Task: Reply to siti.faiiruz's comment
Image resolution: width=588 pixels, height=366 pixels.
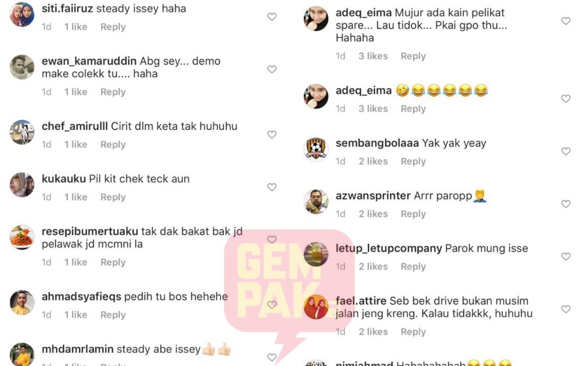Action: 113,27
